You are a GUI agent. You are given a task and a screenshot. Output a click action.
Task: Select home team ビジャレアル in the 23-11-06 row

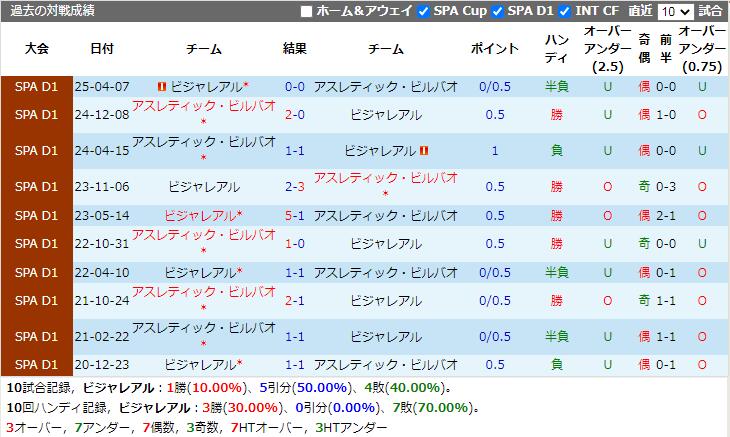pyautogui.click(x=204, y=187)
